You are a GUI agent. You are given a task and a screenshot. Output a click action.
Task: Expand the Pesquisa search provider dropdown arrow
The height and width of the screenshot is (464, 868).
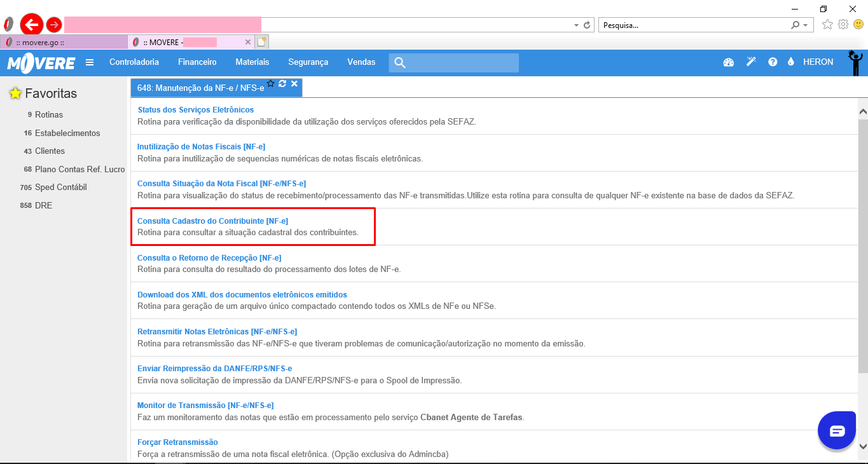[806, 25]
